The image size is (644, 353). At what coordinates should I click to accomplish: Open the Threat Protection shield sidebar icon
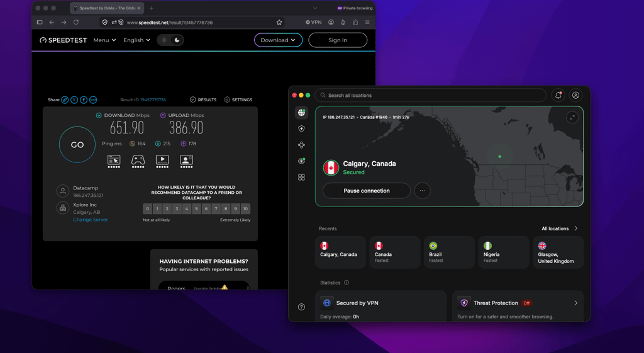click(x=301, y=128)
